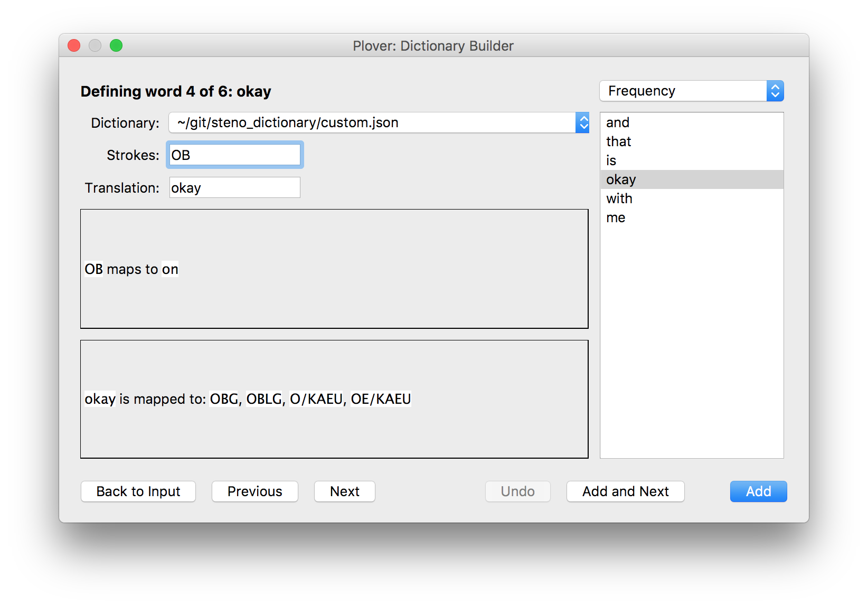868x607 pixels.
Task: Select the word 'with' in the list
Action: coord(619,198)
